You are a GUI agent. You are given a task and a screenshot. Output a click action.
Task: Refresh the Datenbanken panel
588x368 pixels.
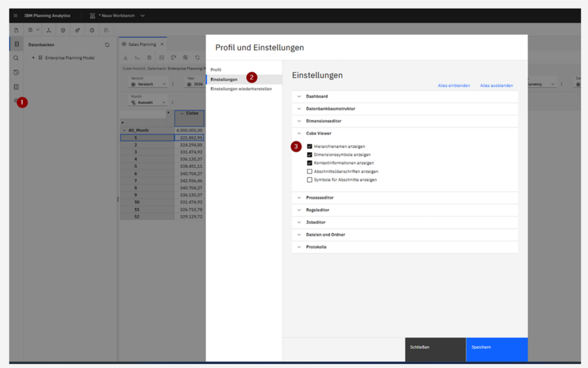point(107,45)
